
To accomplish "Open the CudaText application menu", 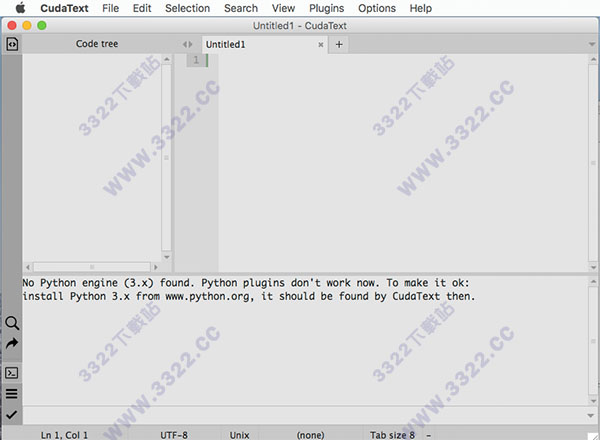I will pos(64,8).
